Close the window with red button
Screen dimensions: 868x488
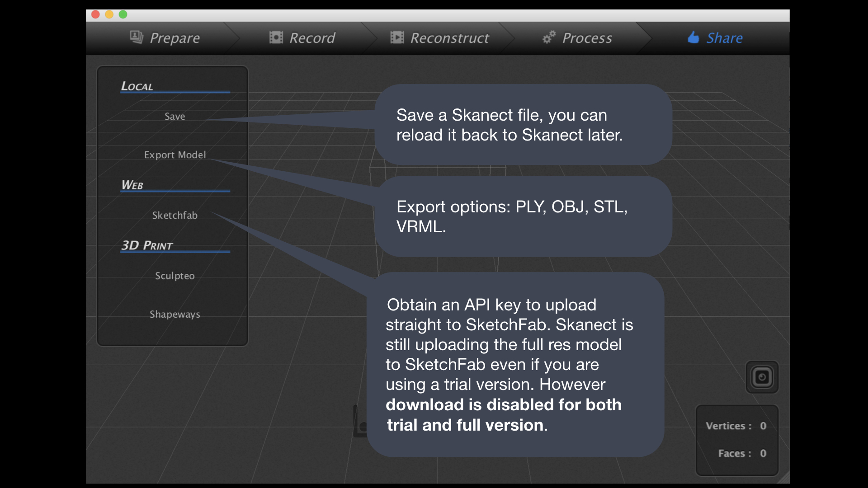[x=95, y=14]
